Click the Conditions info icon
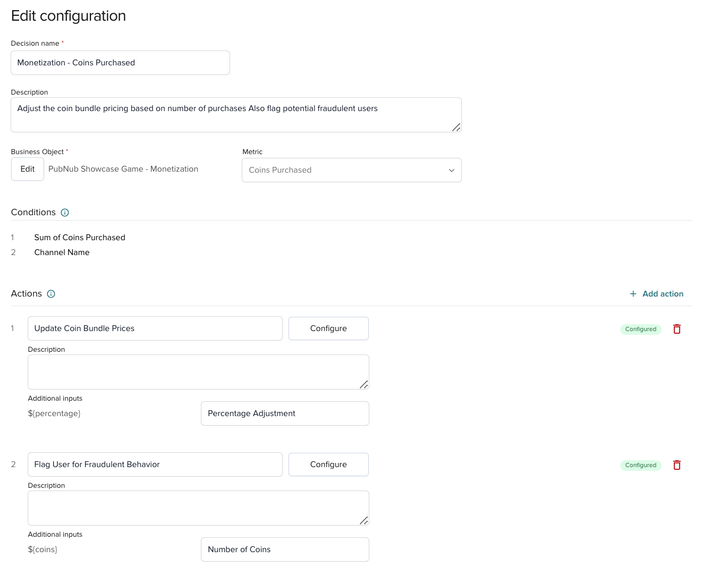This screenshot has height=575, width=728. pos(65,213)
